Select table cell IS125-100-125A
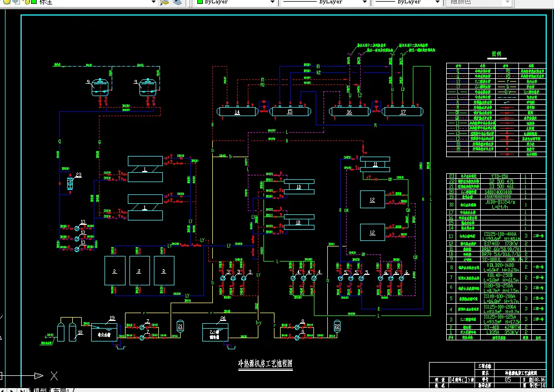The width and height of the screenshot is (554, 392). tap(500, 317)
